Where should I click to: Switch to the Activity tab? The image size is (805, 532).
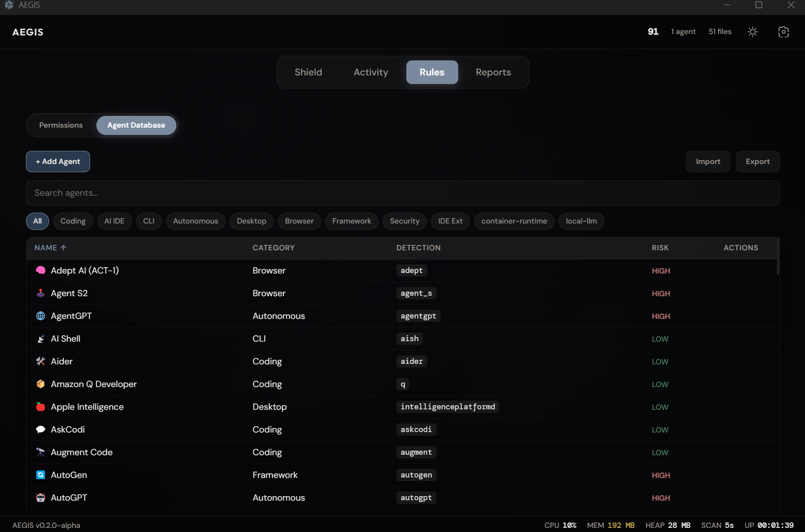[x=371, y=72]
